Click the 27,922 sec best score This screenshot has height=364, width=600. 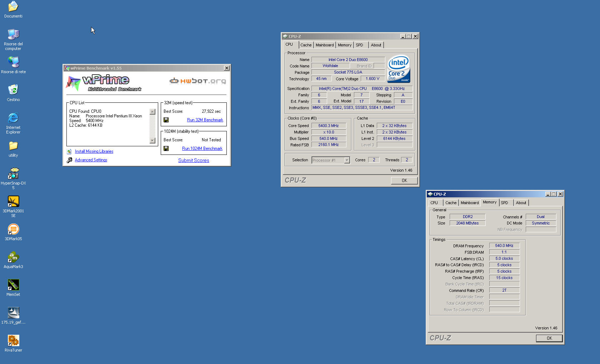coord(211,111)
